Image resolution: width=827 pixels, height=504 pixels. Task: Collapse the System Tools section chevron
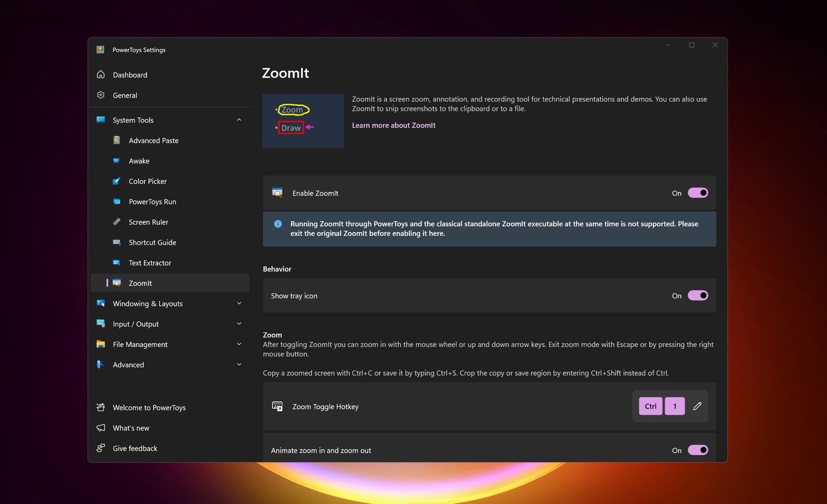tap(239, 120)
